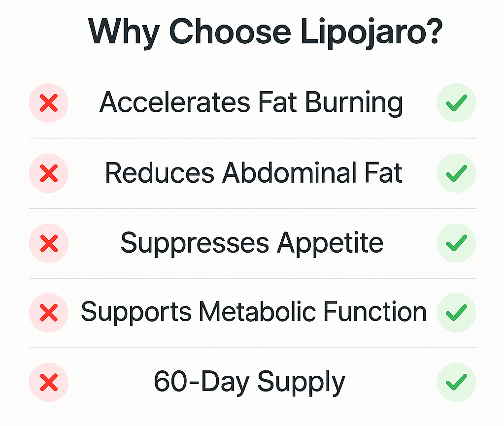Click the green checkmark beside Accelerates Fat Burning

coord(456,103)
